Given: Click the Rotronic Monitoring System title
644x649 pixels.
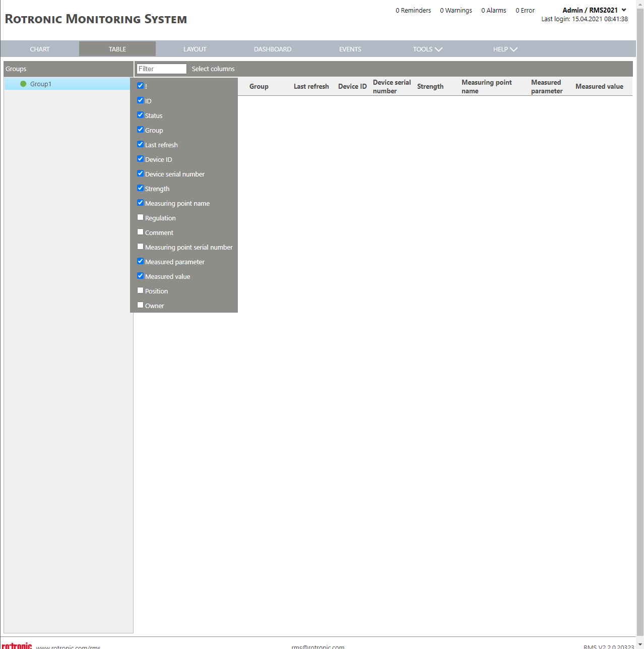Looking at the screenshot, I should tap(96, 19).
